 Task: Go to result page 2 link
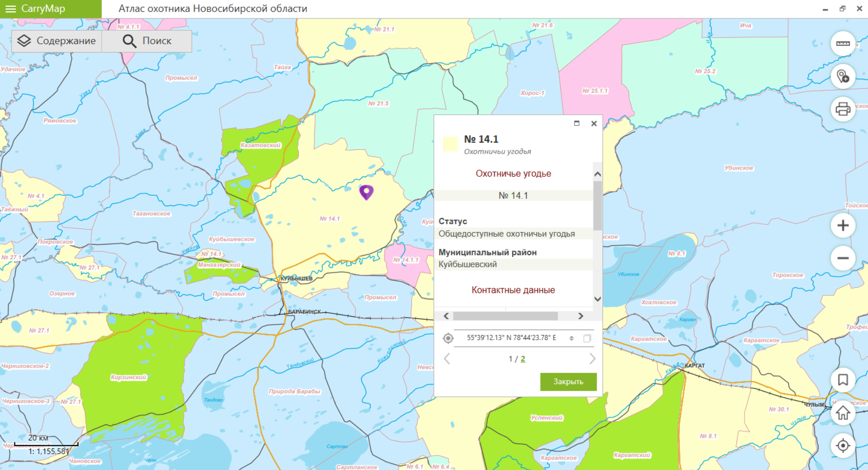[523, 359]
